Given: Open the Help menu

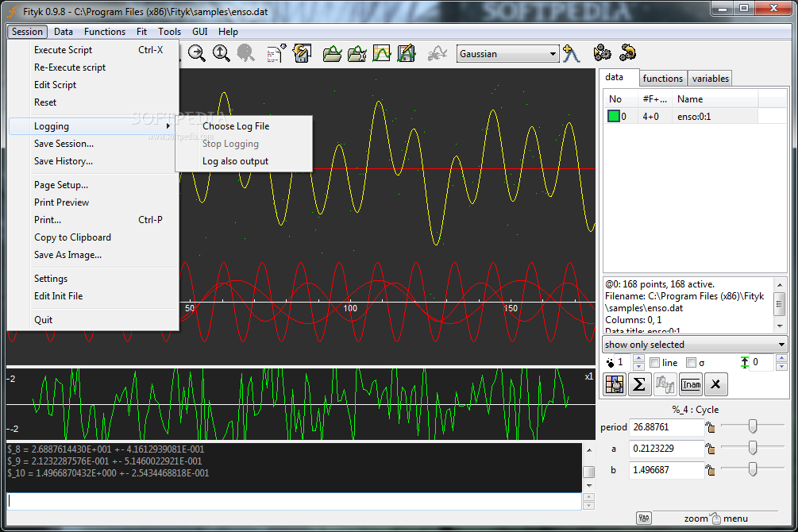Looking at the screenshot, I should [228, 32].
